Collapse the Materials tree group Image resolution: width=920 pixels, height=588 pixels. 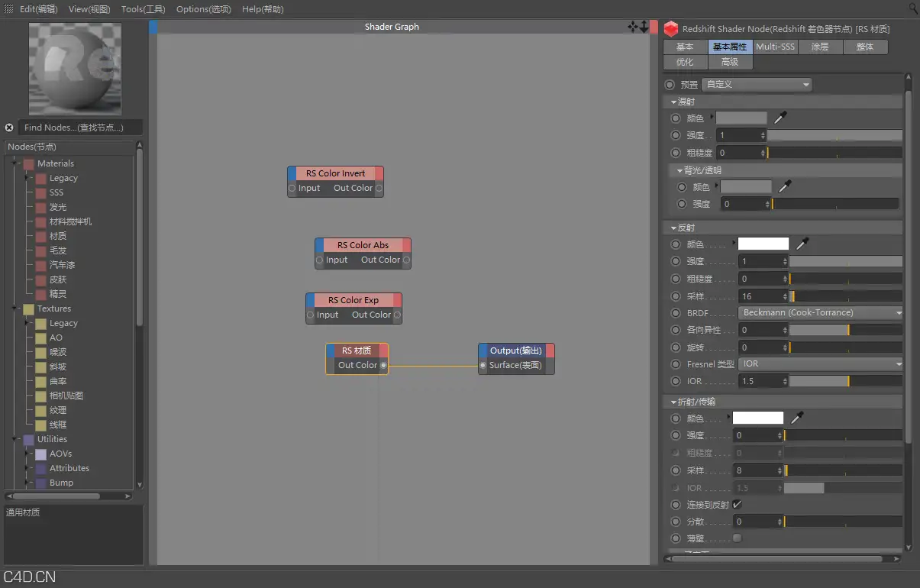click(15, 163)
